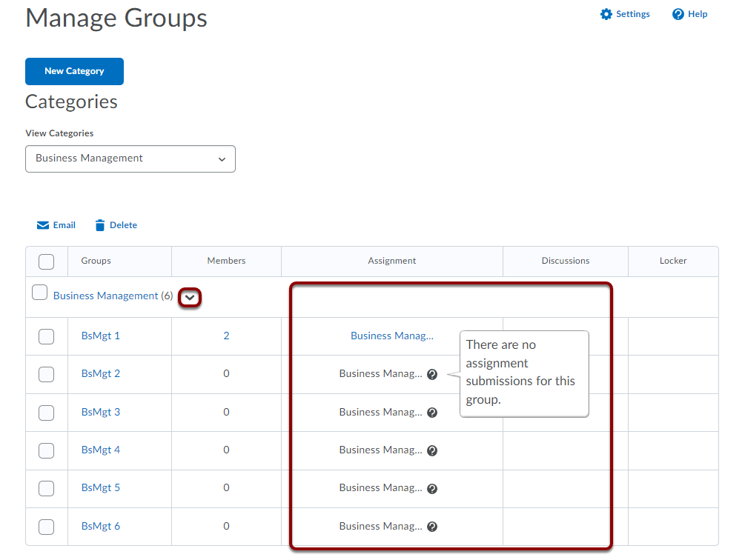Image resolution: width=745 pixels, height=560 pixels.
Task: Select the BsMgt 6 row checkbox
Action: click(46, 527)
